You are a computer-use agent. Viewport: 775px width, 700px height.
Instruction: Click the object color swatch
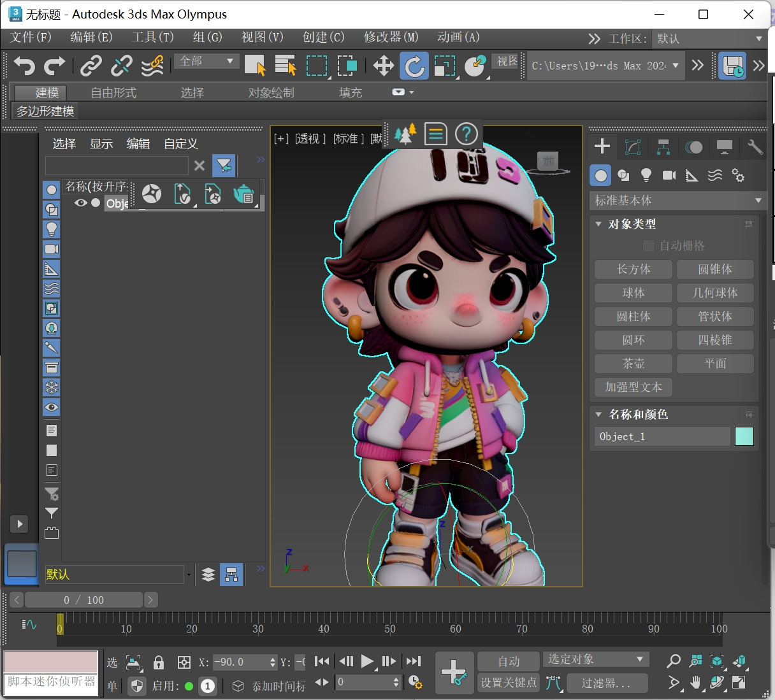[744, 436]
